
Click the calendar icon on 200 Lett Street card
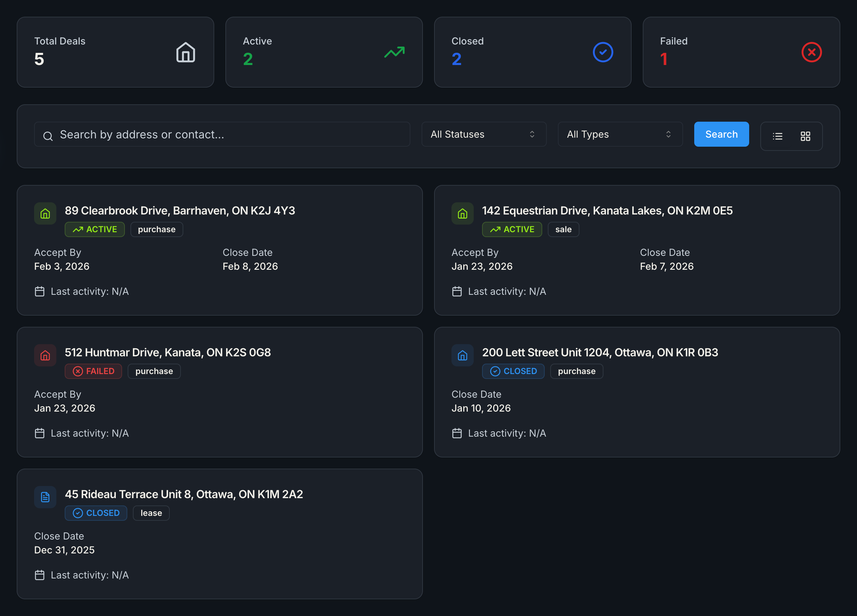[x=457, y=433]
